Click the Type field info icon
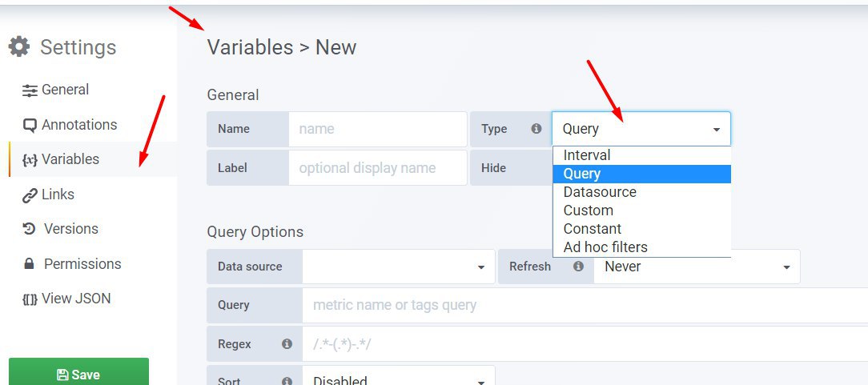Image resolution: width=868 pixels, height=385 pixels. pos(536,128)
